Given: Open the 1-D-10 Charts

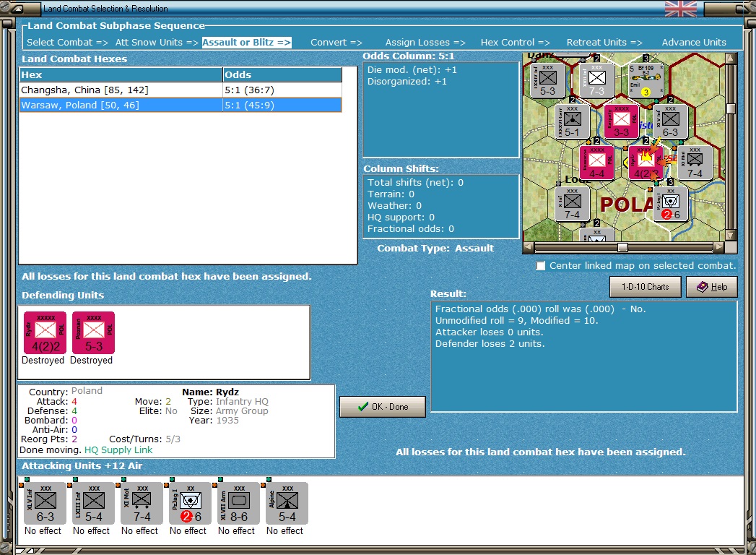Looking at the screenshot, I should (645, 287).
